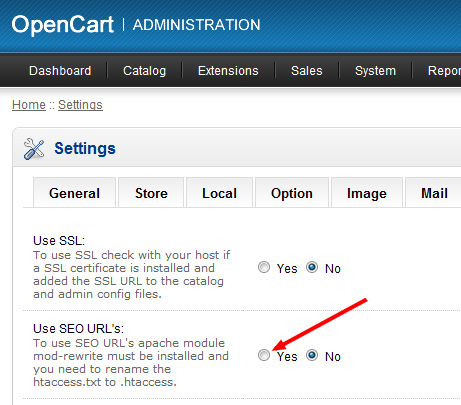This screenshot has width=461, height=405.
Task: Open the Sales menu
Action: (x=307, y=71)
